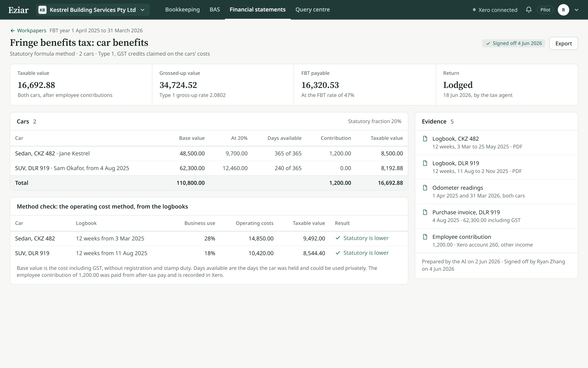Click the Return Lodged status

click(458, 85)
